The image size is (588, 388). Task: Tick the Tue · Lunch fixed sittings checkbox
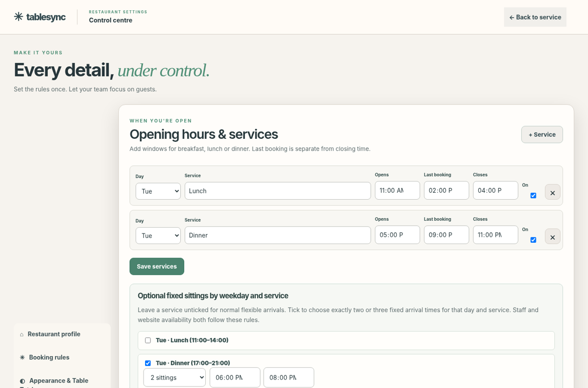tap(147, 340)
